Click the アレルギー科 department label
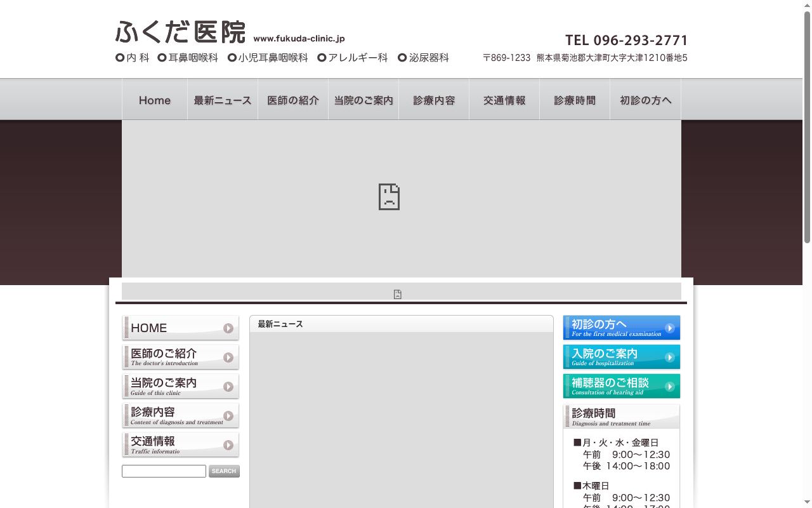This screenshot has height=508, width=812. [x=353, y=58]
